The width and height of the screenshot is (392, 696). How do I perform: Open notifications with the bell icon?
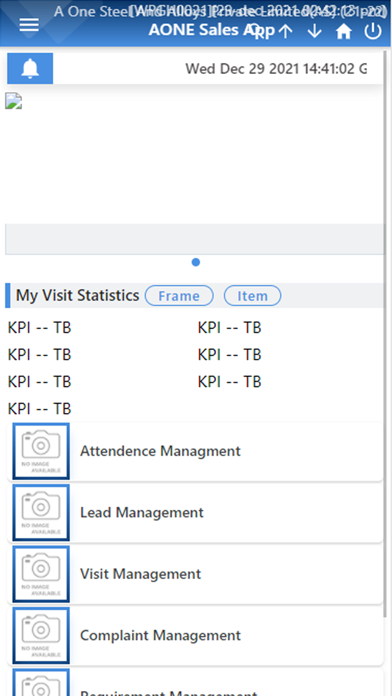click(x=30, y=68)
